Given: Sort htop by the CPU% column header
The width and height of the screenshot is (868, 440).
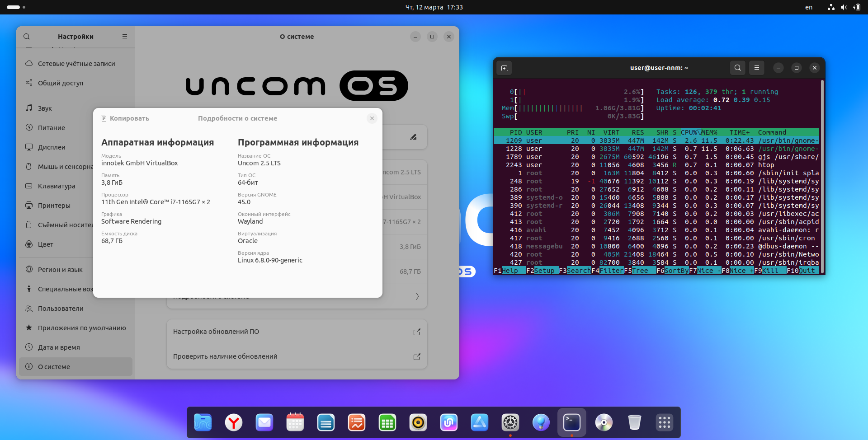Looking at the screenshot, I should [689, 132].
